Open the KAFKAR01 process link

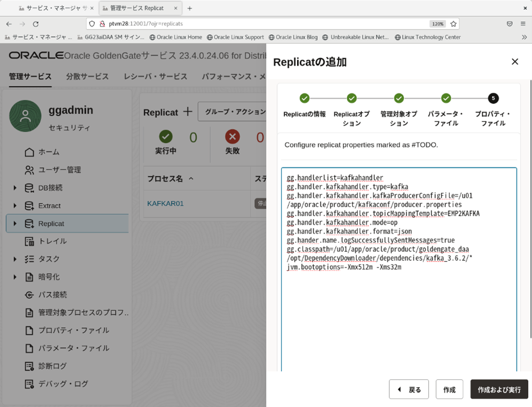pyautogui.click(x=165, y=203)
